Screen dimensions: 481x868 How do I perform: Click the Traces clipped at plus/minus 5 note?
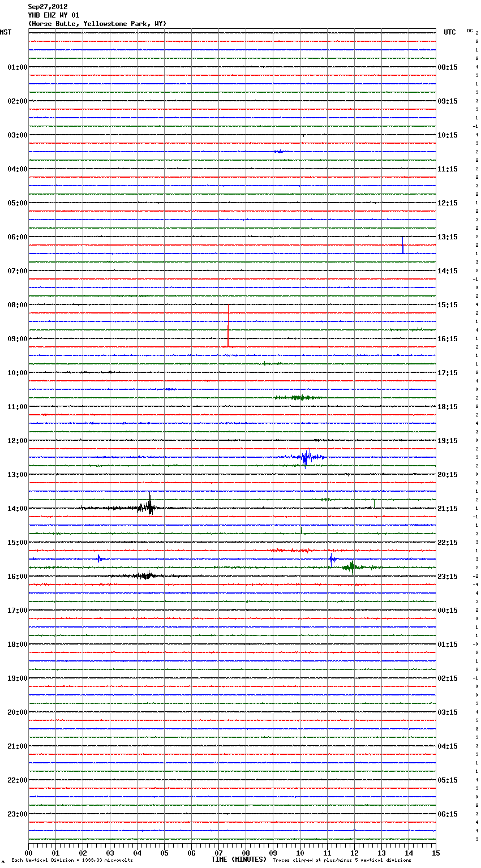(342, 861)
